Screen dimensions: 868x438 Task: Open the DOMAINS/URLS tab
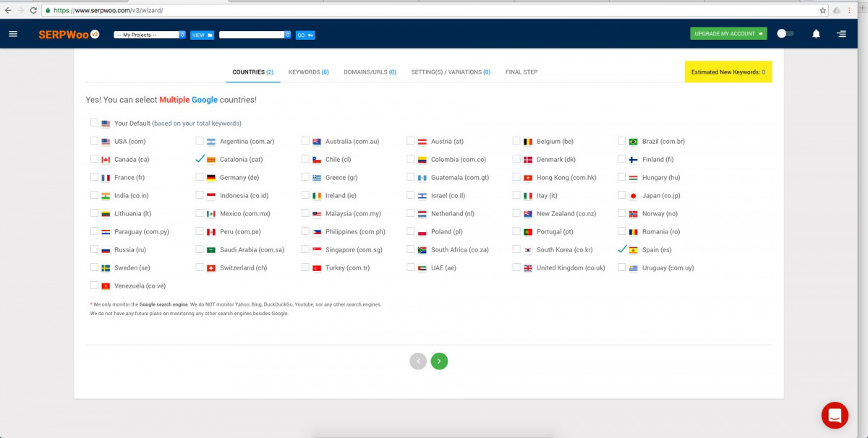[x=370, y=72]
